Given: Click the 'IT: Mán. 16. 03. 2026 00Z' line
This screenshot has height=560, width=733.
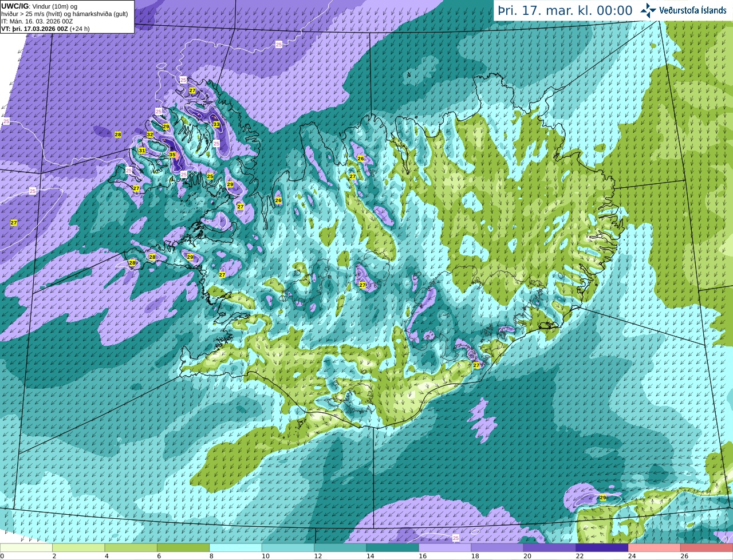Looking at the screenshot, I should pos(37,21).
